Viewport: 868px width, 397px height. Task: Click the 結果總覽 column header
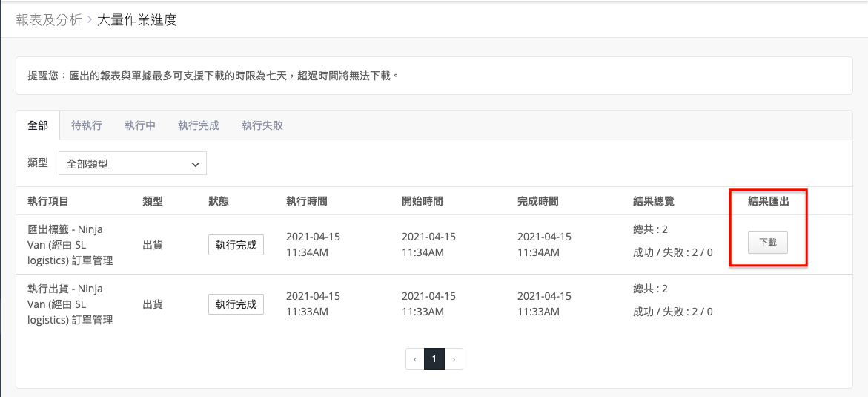pos(654,201)
